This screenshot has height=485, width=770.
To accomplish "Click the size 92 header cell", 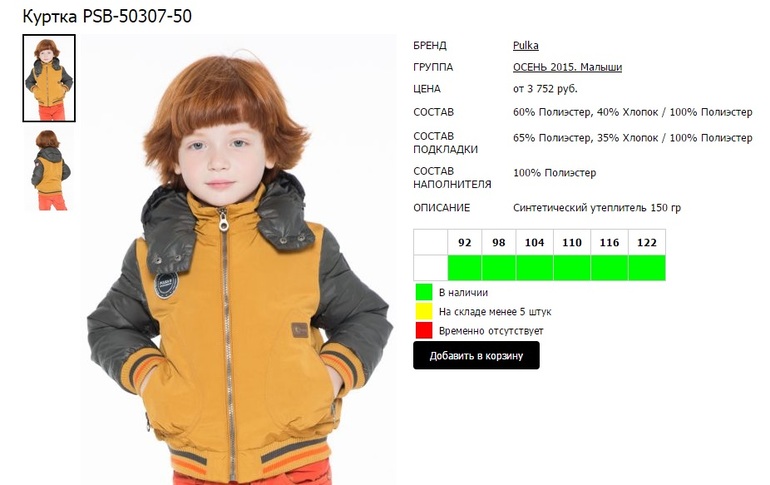I will 465,242.
